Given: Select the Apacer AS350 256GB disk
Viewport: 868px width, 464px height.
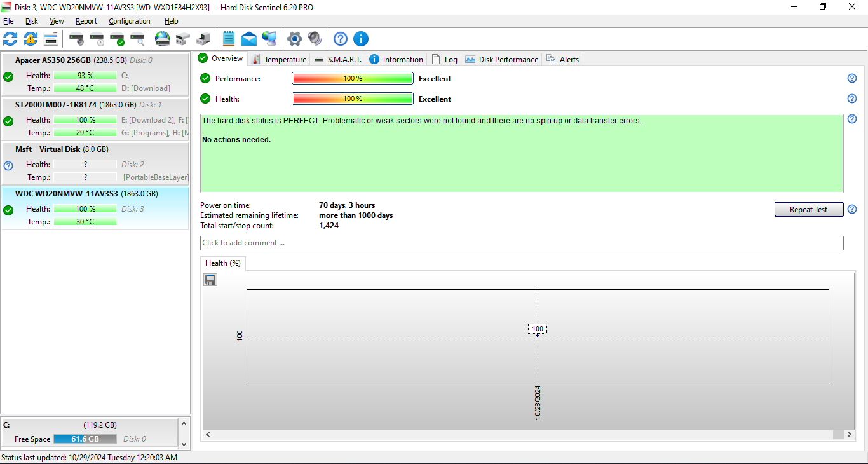Looking at the screenshot, I should point(95,75).
